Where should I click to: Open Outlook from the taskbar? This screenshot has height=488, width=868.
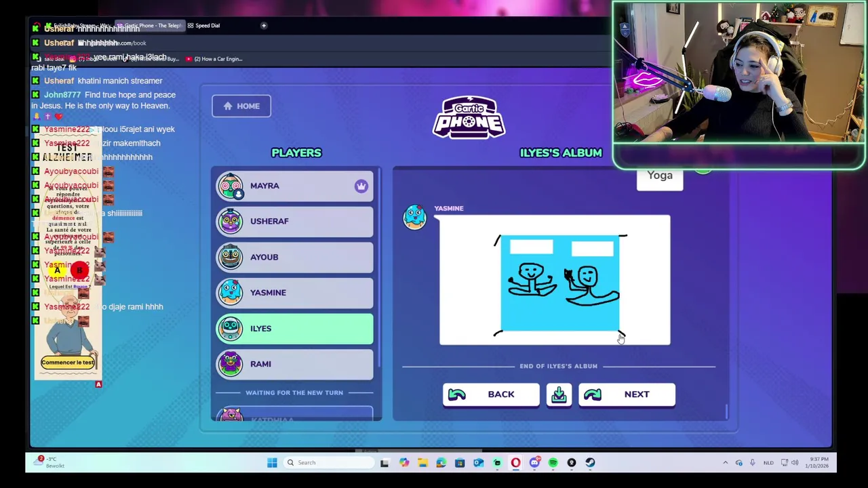pyautogui.click(x=479, y=462)
